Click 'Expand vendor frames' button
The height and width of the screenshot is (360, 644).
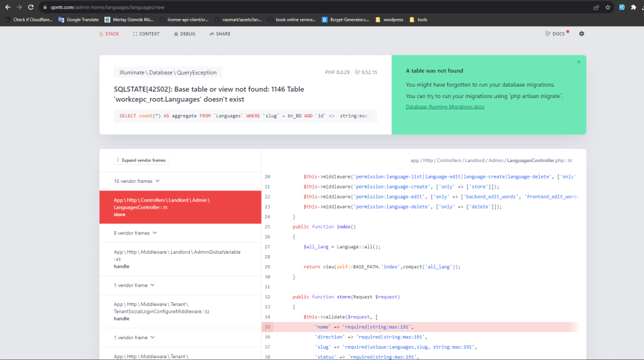(x=141, y=160)
